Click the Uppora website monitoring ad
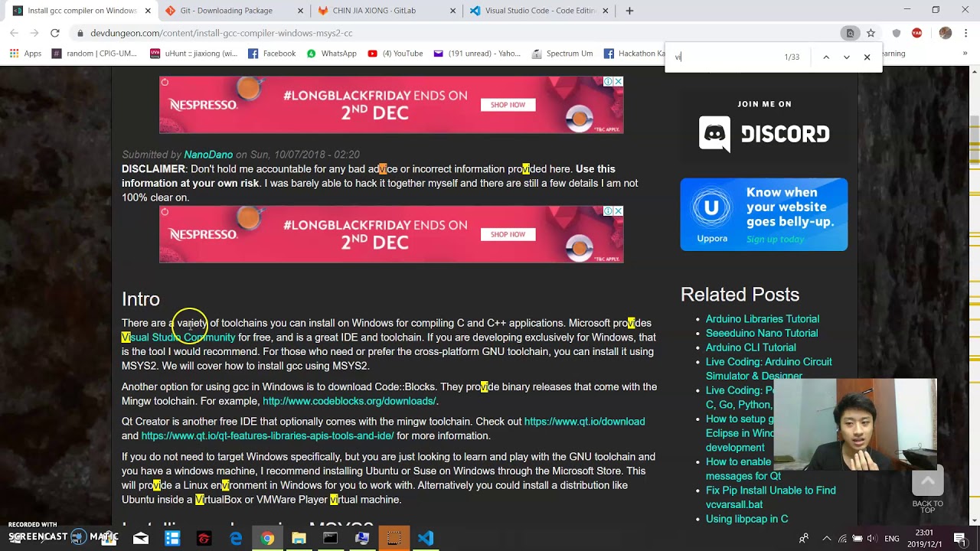The image size is (980, 551). (x=764, y=214)
